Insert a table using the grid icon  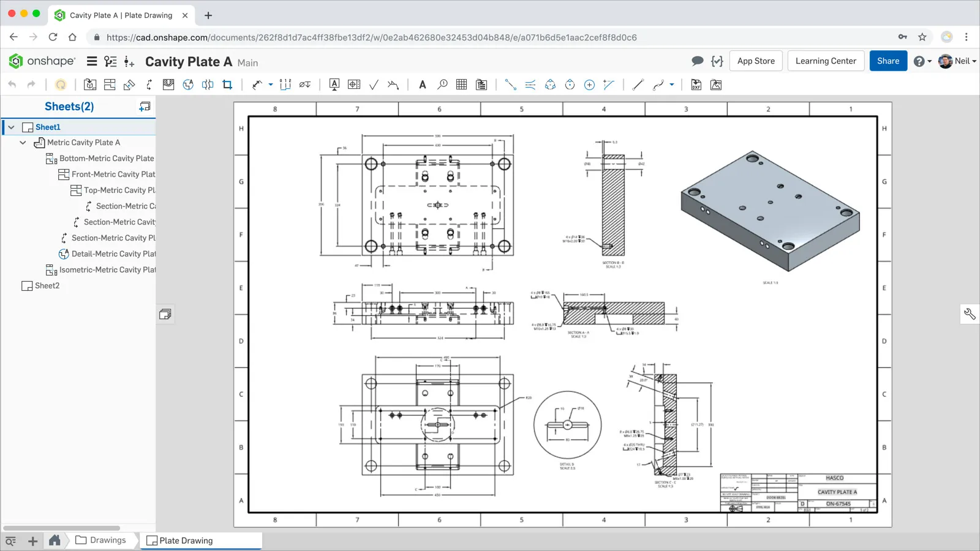tap(462, 85)
